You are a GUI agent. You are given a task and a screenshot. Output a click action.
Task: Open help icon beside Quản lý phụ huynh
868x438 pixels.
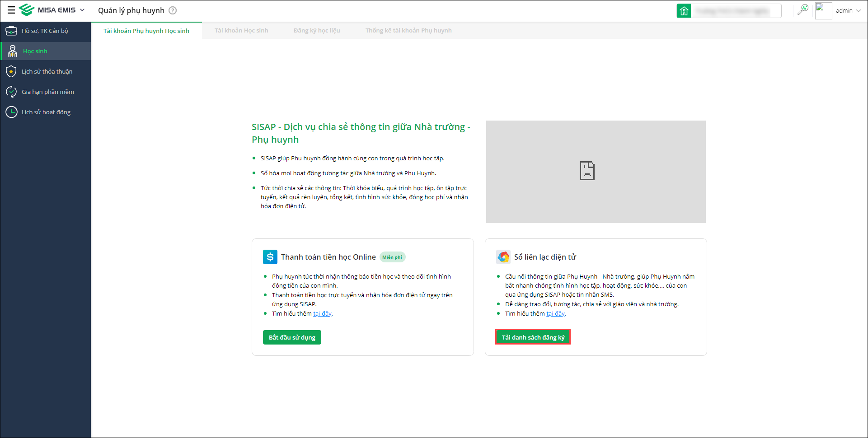click(173, 10)
